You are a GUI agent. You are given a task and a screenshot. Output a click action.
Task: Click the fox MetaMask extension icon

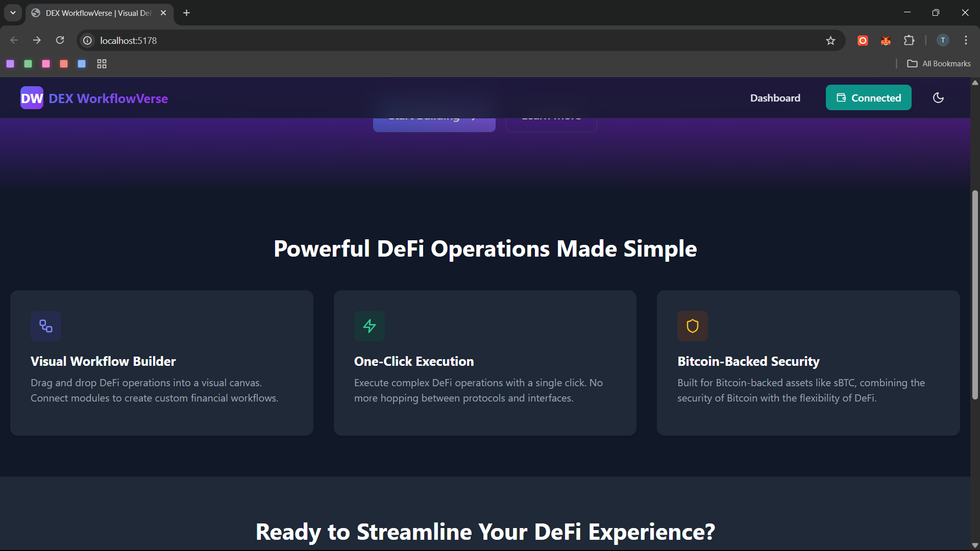886,41
